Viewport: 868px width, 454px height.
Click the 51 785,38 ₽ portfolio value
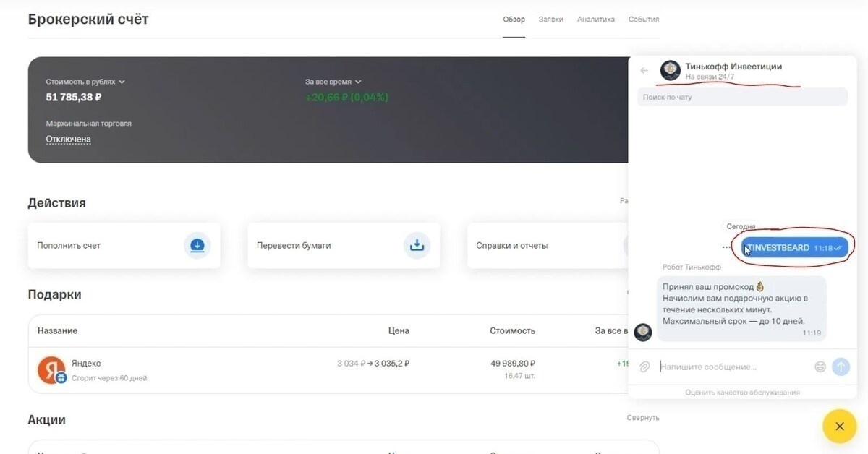[74, 97]
